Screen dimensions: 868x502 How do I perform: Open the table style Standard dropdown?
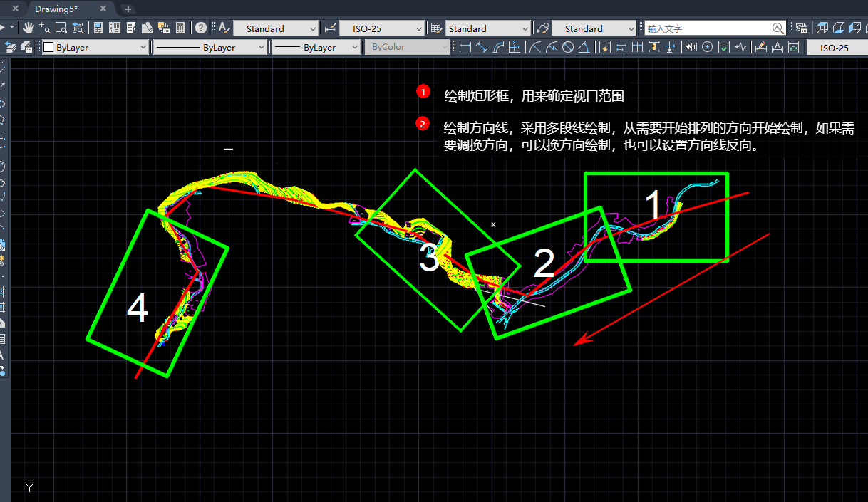[488, 28]
